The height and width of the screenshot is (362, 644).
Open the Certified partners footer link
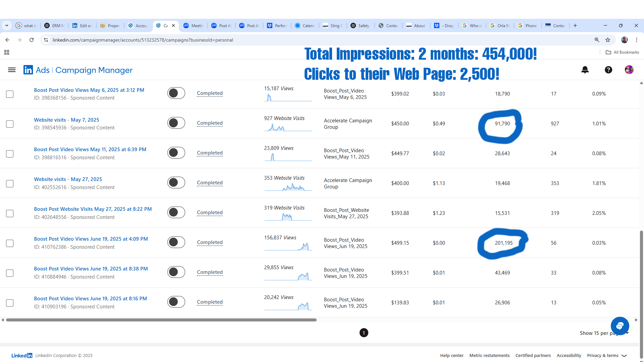tap(533, 356)
